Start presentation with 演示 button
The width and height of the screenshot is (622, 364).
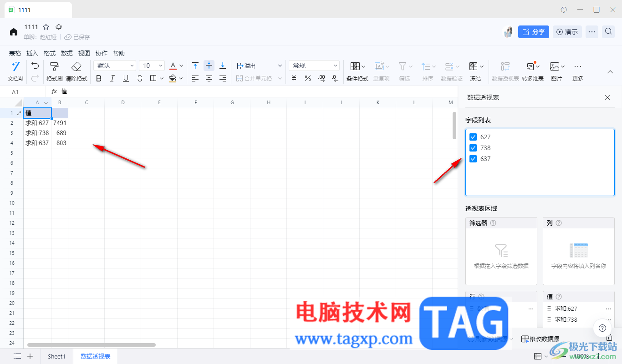pyautogui.click(x=567, y=32)
